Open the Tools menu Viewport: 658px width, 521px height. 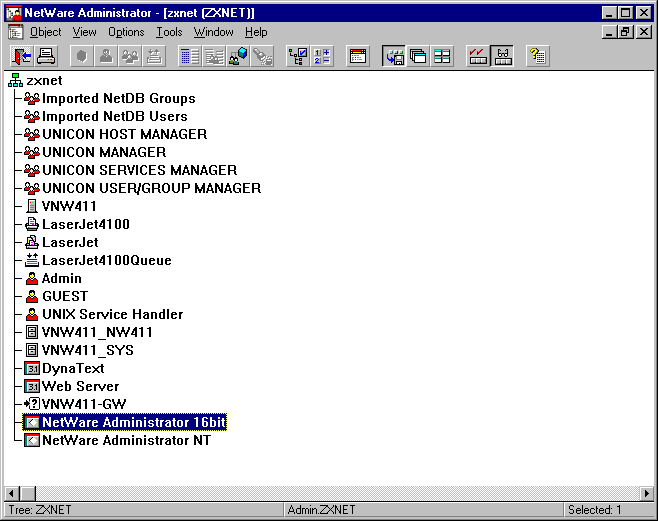(169, 32)
